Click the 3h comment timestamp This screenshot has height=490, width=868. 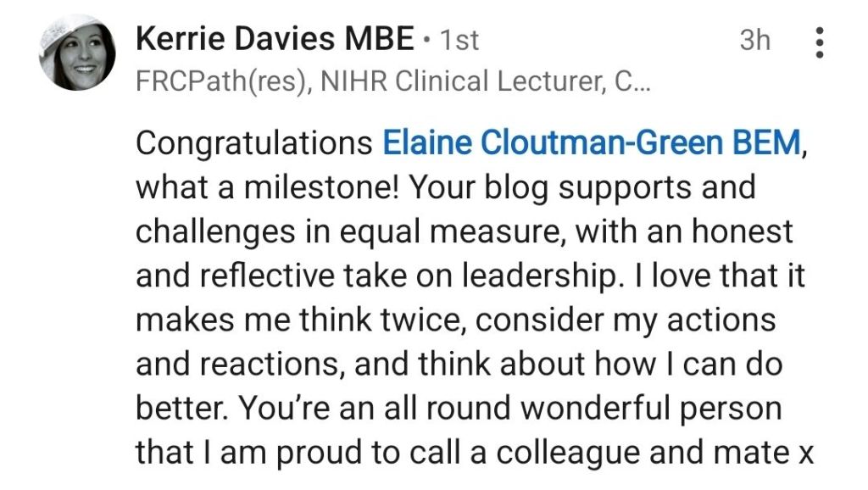(754, 40)
